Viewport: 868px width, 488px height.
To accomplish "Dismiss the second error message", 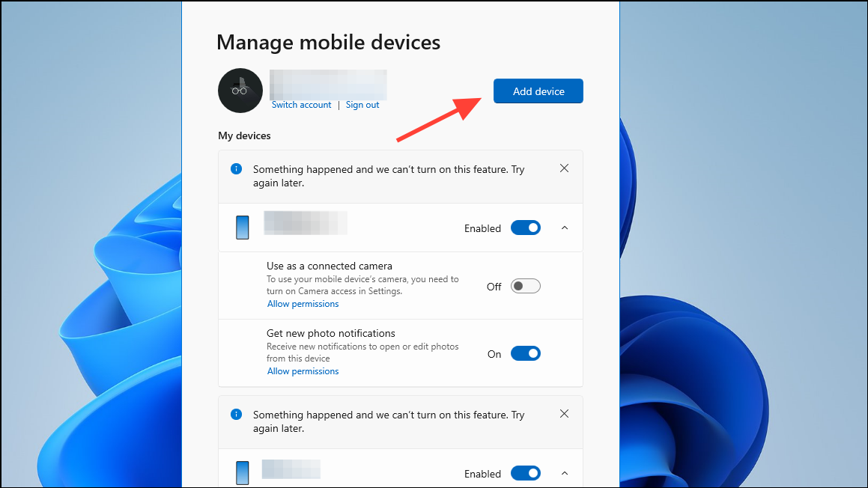I will (x=564, y=413).
